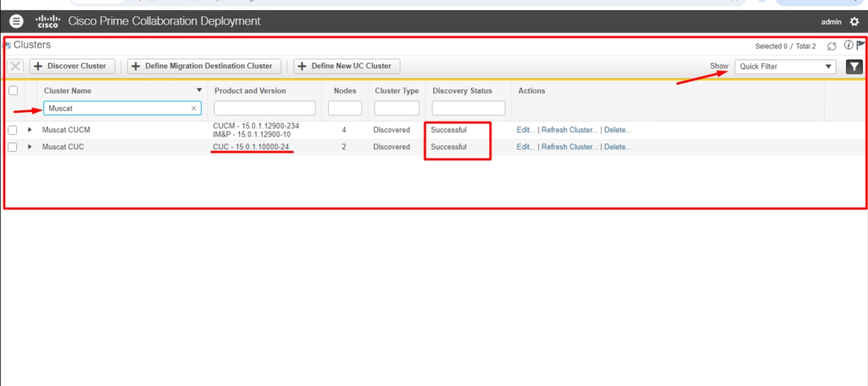Click the Product and Version column header
868x386 pixels.
tap(250, 91)
